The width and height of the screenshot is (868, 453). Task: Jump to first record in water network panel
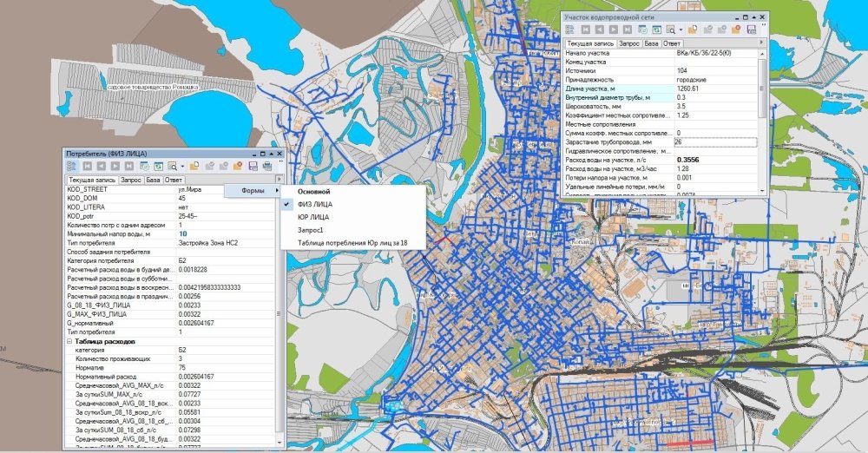tap(585, 30)
